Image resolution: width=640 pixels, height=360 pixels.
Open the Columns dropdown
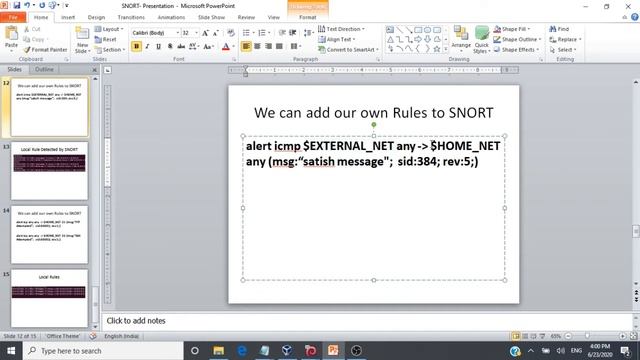(296, 46)
